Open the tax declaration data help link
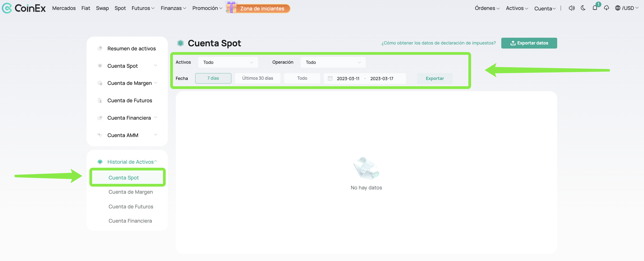This screenshot has height=261, width=644. pyautogui.click(x=438, y=43)
